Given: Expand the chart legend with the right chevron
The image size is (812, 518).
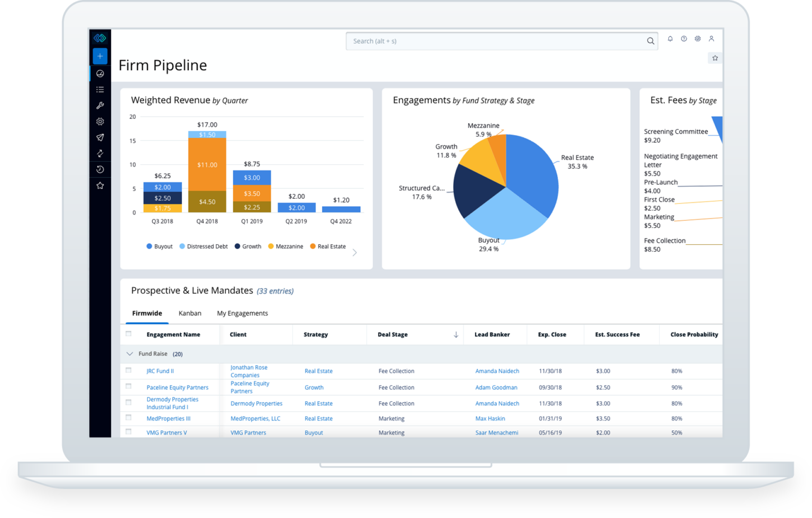Looking at the screenshot, I should click(355, 253).
